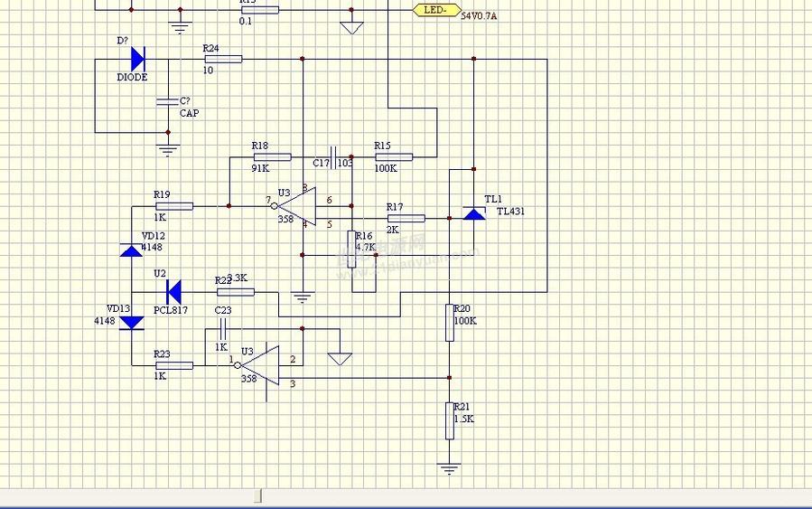
Task: Select the R23 resistor body
Action: click(x=174, y=365)
